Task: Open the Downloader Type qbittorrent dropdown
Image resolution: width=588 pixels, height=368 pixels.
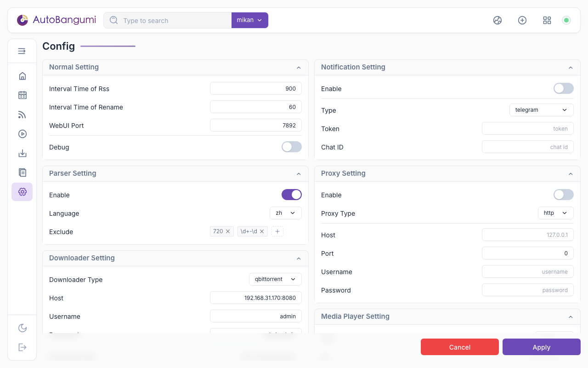Action: tap(275, 279)
